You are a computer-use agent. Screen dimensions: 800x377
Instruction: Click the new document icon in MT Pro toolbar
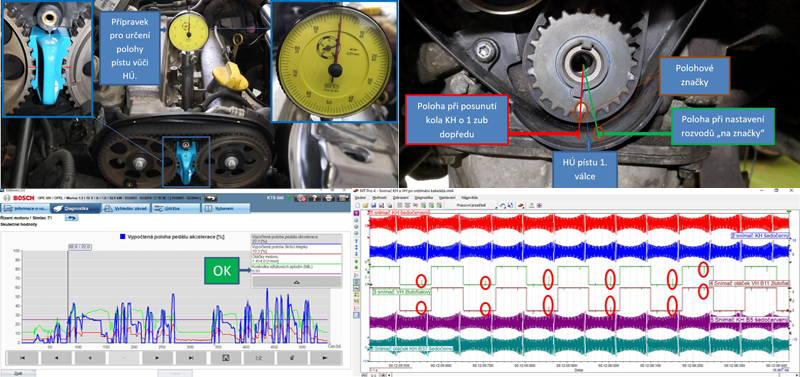pyautogui.click(x=358, y=205)
